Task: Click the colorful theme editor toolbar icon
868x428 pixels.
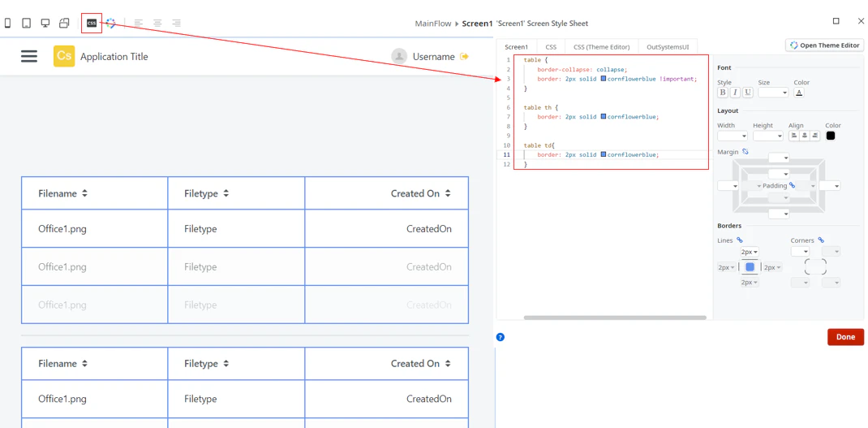Action: click(x=110, y=24)
